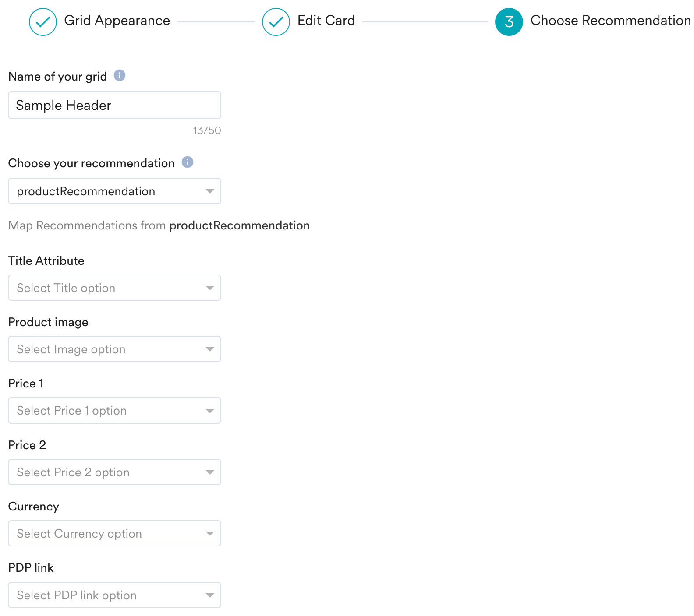Go back to the Edit Card step

click(x=326, y=21)
